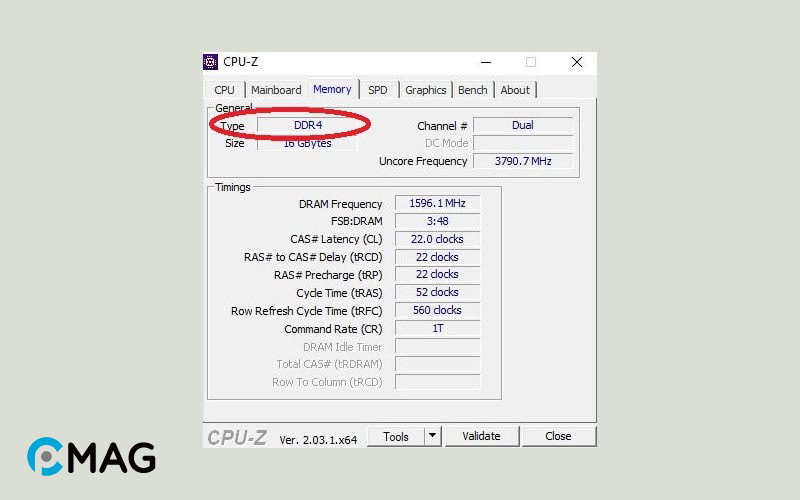
Task: Select the Dual channel value field
Action: pyautogui.click(x=523, y=125)
